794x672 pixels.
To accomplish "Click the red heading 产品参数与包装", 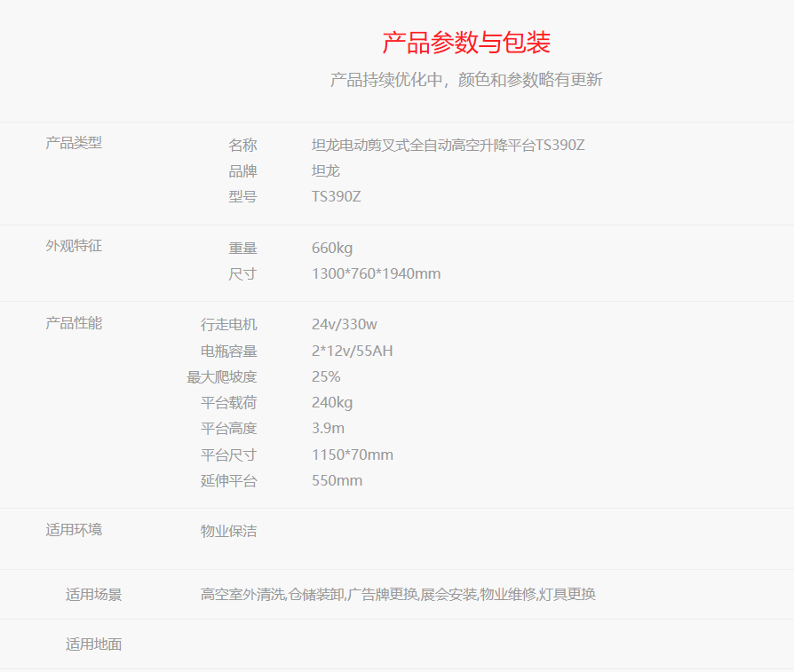I will point(466,43).
